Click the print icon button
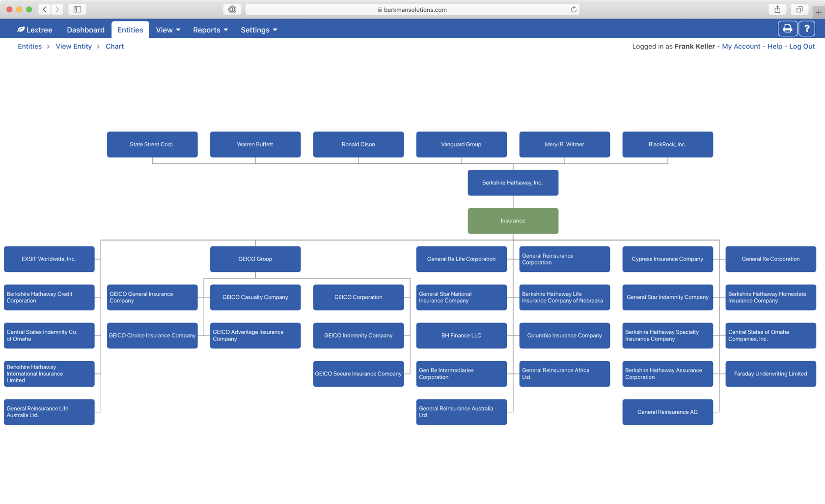 point(787,29)
